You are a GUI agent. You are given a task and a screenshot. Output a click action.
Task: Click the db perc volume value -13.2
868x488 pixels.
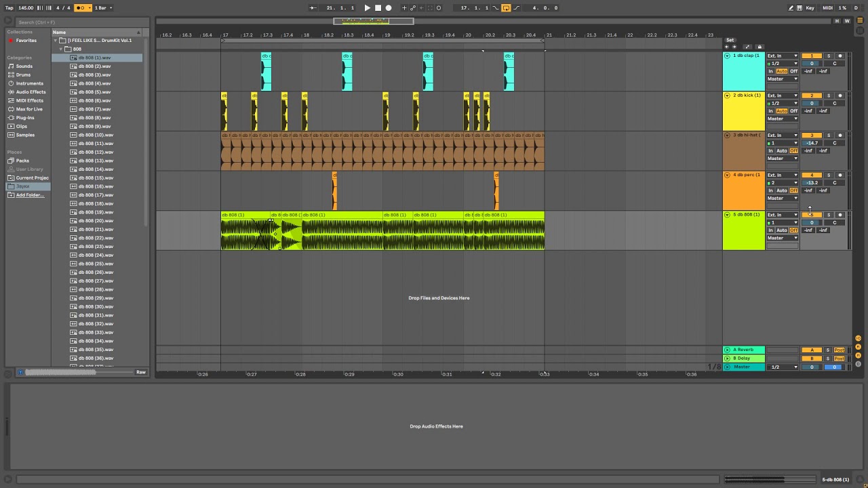click(812, 183)
